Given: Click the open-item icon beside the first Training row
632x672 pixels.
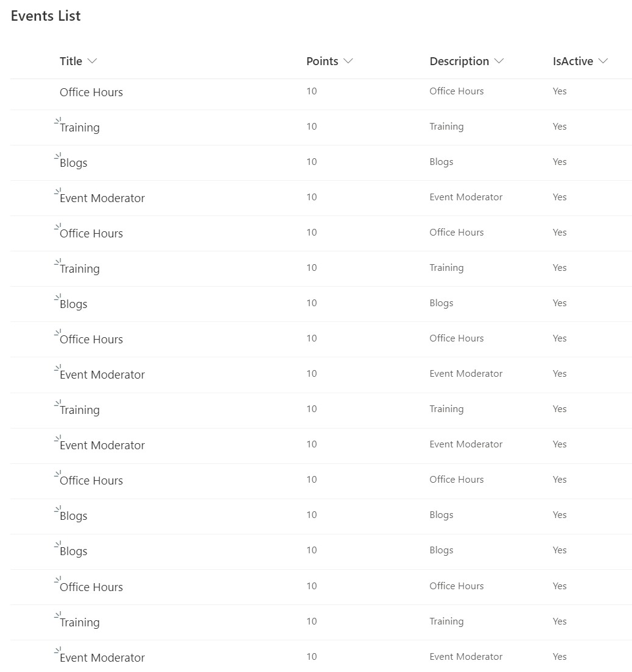Looking at the screenshot, I should pyautogui.click(x=57, y=121).
